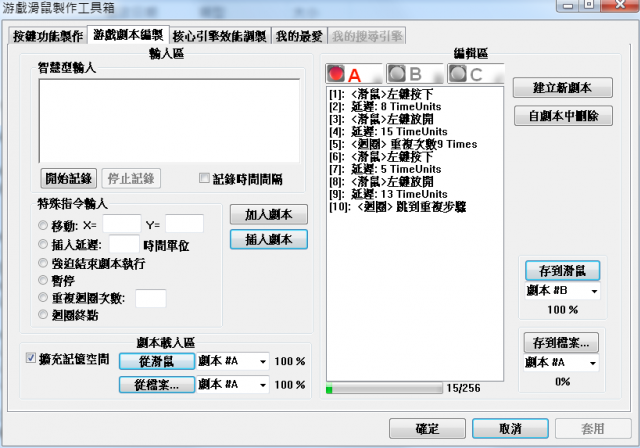Click the 停止記錄 button

pyautogui.click(x=131, y=178)
